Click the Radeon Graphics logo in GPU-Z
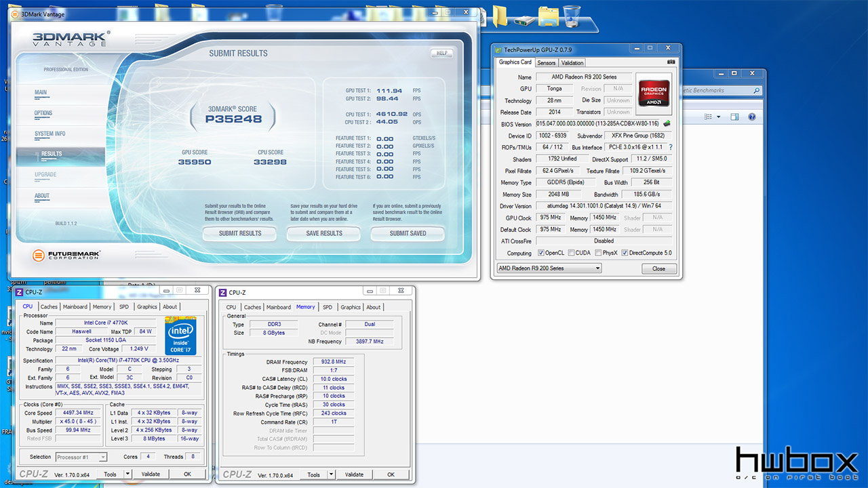 (654, 93)
